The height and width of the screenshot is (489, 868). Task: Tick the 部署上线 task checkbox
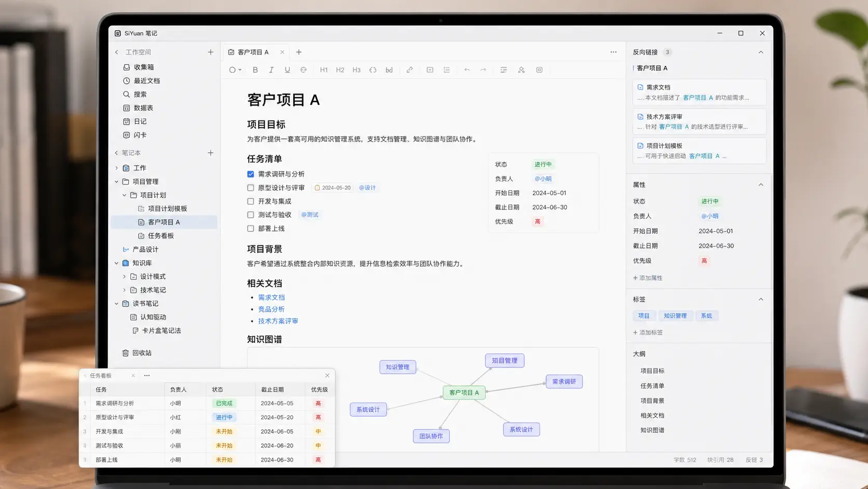251,228
